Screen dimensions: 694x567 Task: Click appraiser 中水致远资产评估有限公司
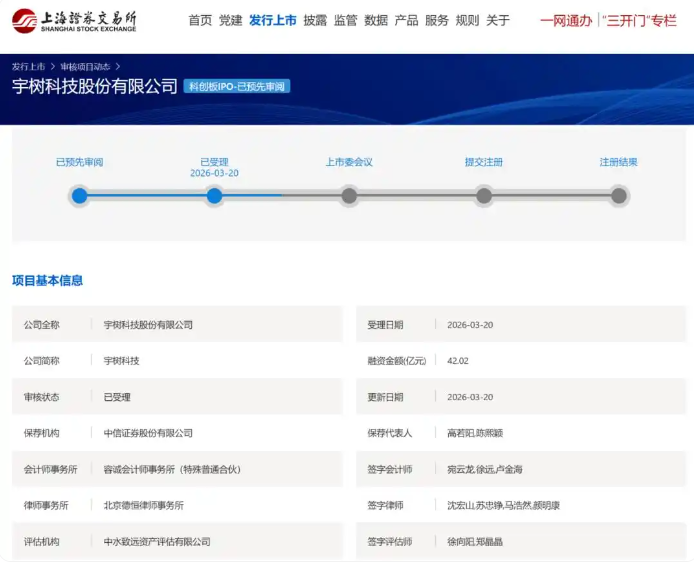click(x=157, y=542)
